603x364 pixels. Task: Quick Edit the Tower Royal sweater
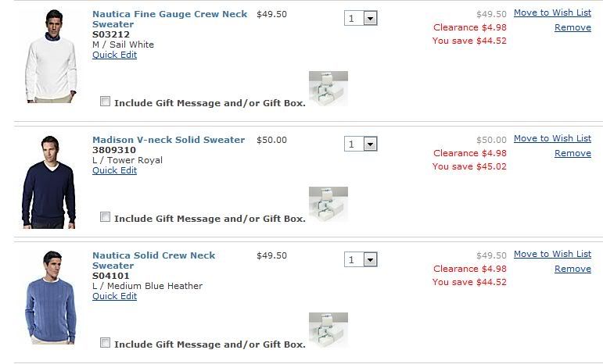[114, 170]
